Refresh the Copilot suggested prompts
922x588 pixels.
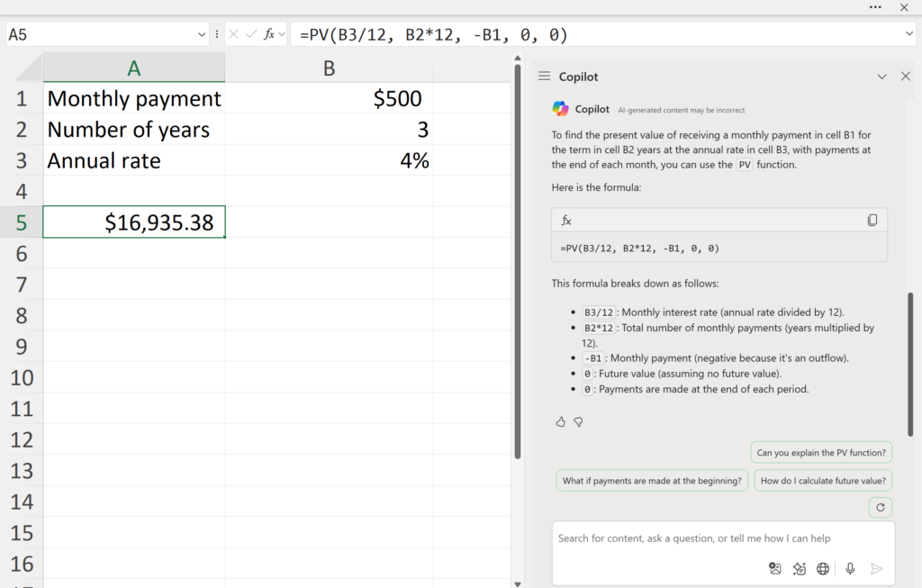click(880, 508)
